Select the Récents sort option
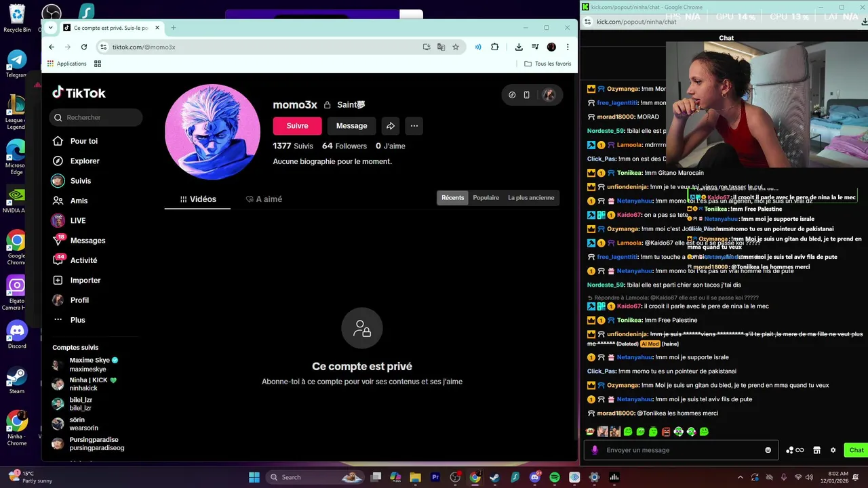868x488 pixels. [453, 198]
